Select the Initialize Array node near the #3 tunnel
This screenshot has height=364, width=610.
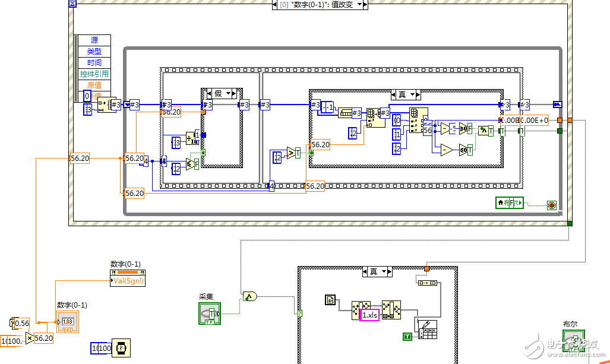pyautogui.click(x=106, y=105)
